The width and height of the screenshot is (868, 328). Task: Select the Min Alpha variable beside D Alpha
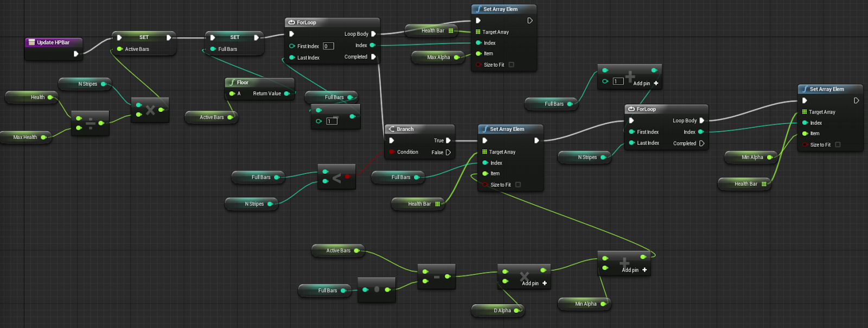tap(585, 304)
